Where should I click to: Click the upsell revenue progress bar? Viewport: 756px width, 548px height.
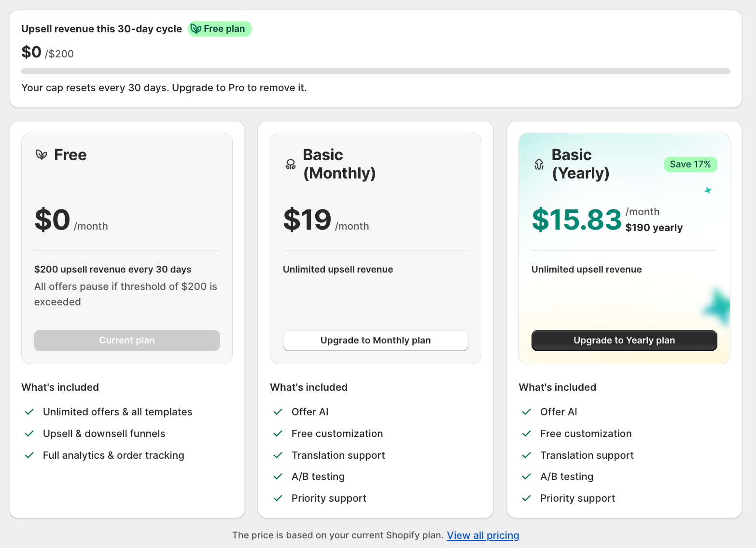(376, 71)
